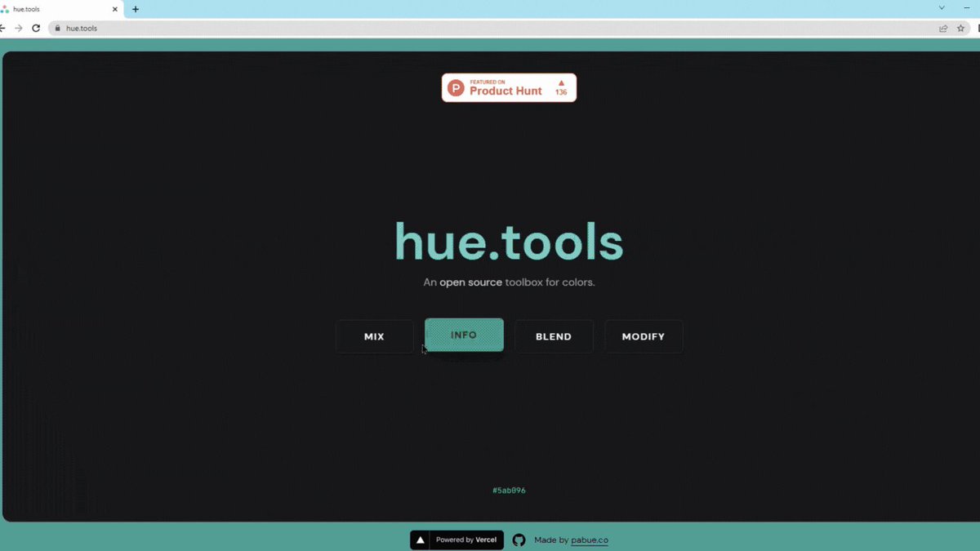Open the tab search dropdown chevron
Viewport: 980px width, 551px height.
pos(942,8)
